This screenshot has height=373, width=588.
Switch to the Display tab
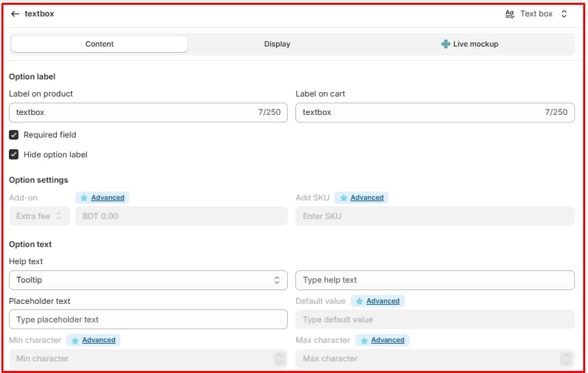pos(277,44)
